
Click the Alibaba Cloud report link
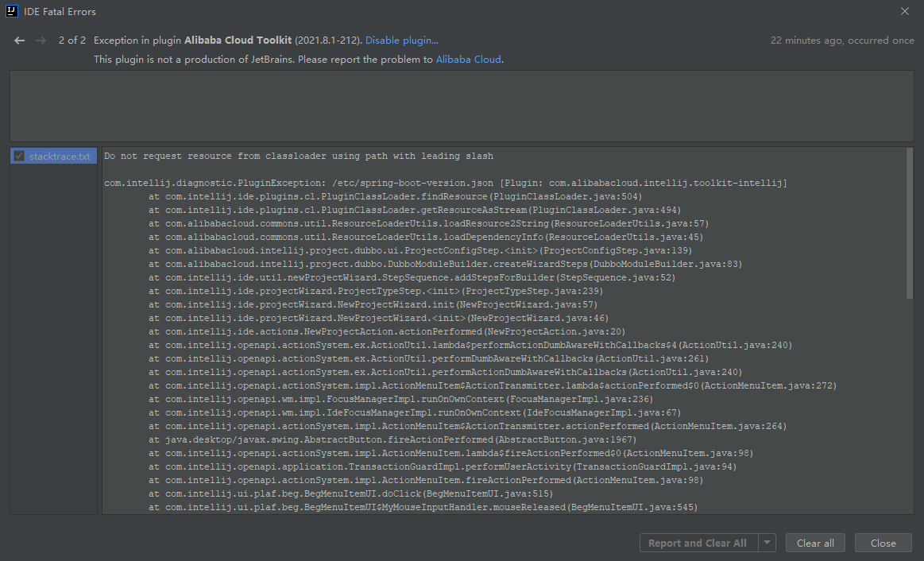click(x=468, y=59)
